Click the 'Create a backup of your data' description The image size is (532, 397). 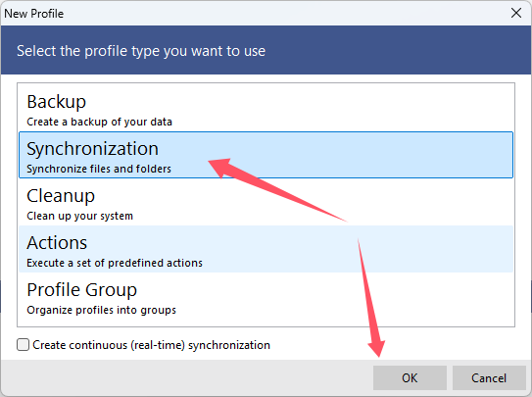[x=99, y=122]
